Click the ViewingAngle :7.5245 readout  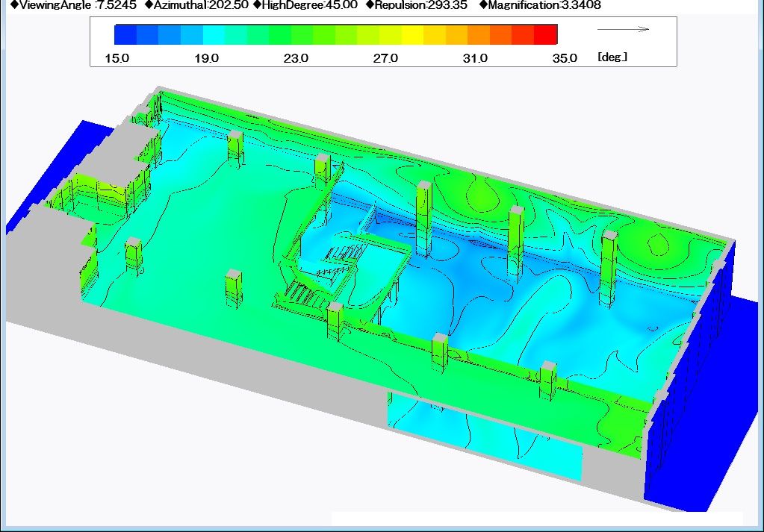(73, 5)
